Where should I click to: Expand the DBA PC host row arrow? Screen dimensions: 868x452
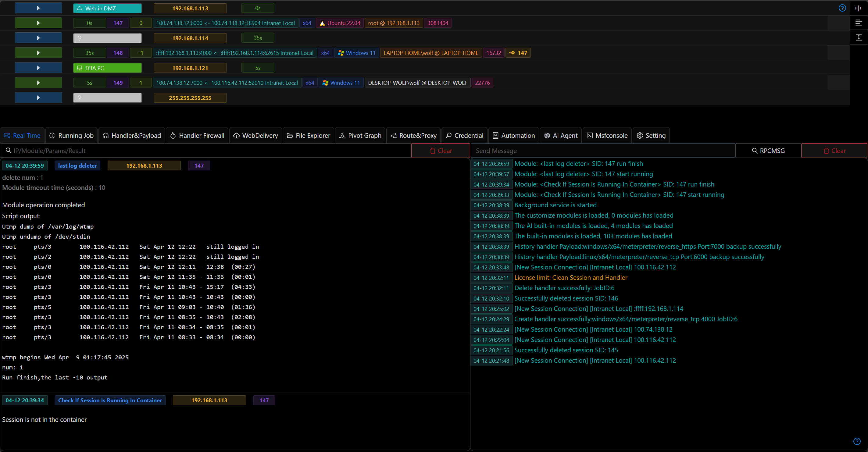[38, 68]
